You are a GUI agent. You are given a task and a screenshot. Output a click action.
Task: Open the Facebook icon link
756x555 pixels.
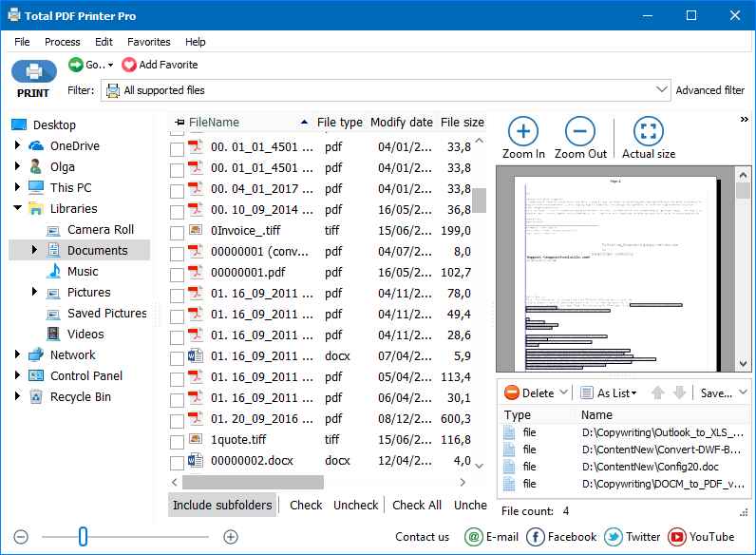(536, 537)
